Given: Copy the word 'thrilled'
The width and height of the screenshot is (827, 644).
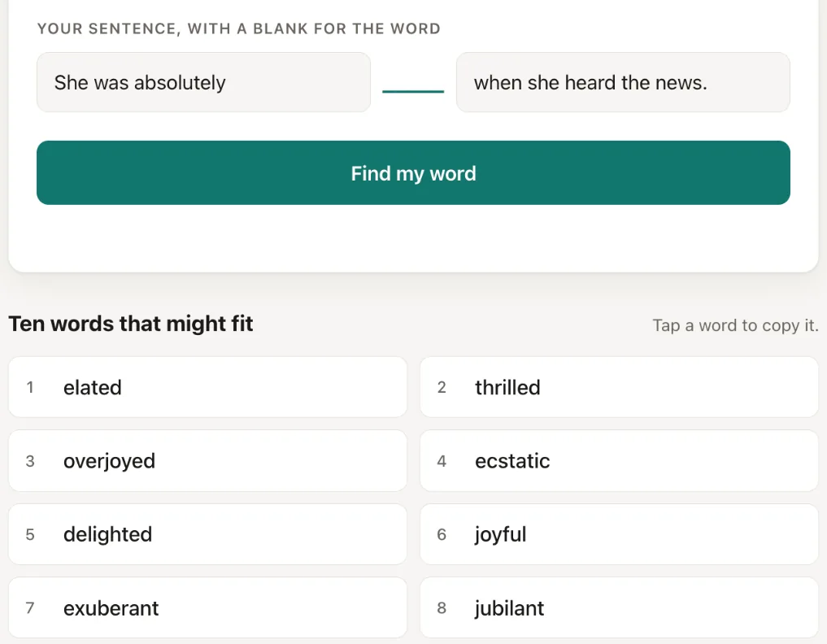Looking at the screenshot, I should coord(619,387).
